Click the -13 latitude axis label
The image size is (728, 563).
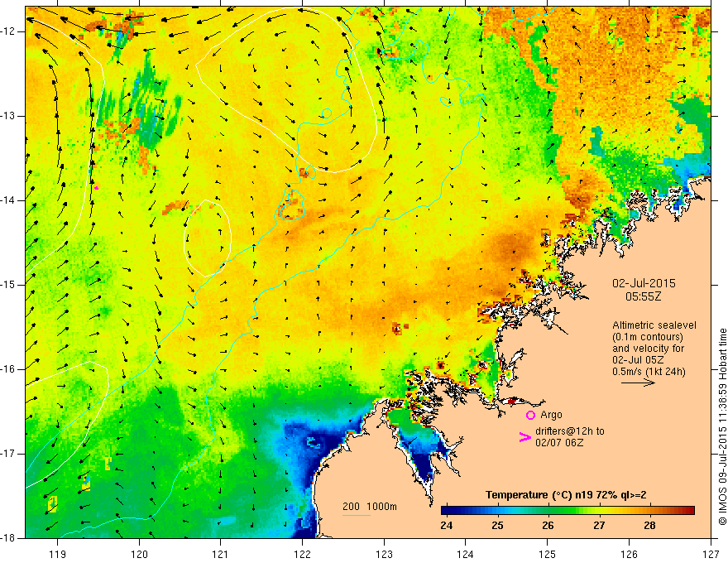point(8,116)
